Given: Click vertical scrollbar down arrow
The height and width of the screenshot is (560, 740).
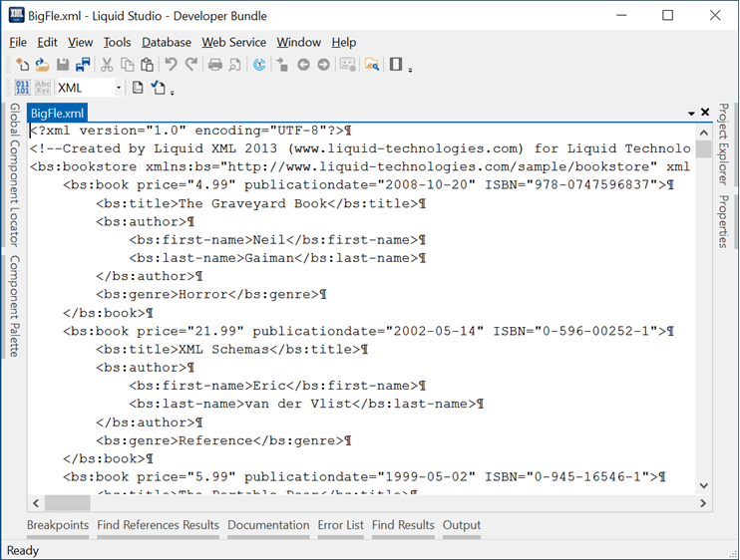Looking at the screenshot, I should click(704, 485).
